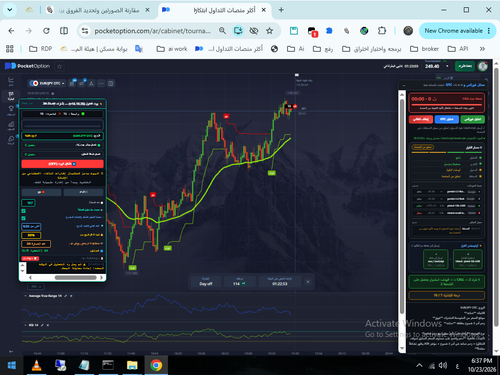Open the Extensions puzzle icon
The image size is (500, 375).
click(382, 31)
